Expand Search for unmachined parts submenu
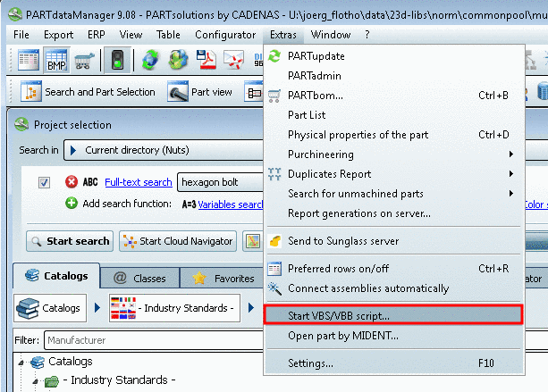The height and width of the screenshot is (392, 548). 511,194
